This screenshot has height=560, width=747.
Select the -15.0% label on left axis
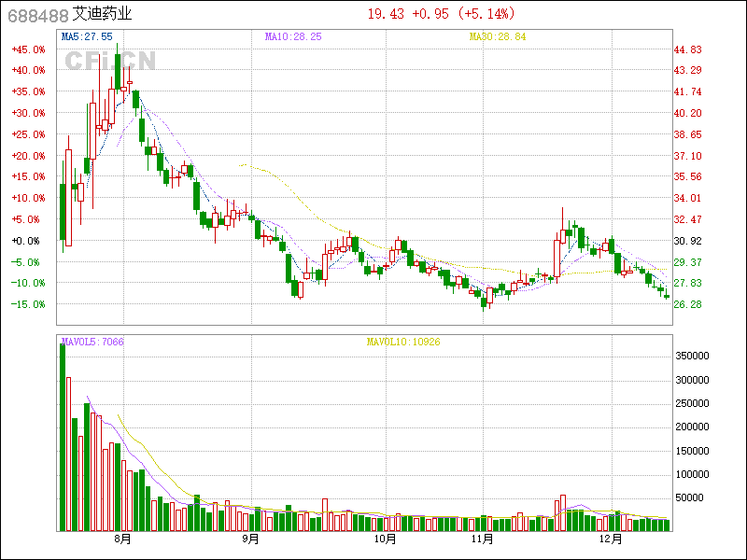[x=26, y=304]
